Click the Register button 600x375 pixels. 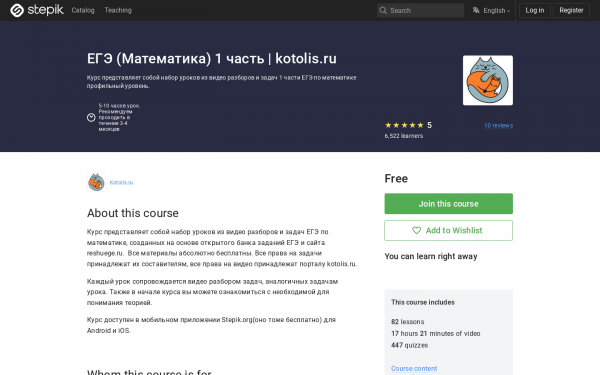[571, 10]
